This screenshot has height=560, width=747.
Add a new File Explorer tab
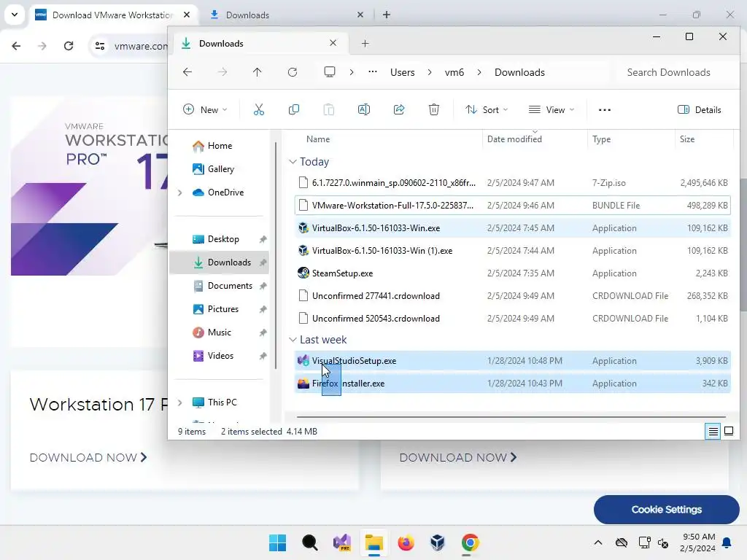(365, 43)
